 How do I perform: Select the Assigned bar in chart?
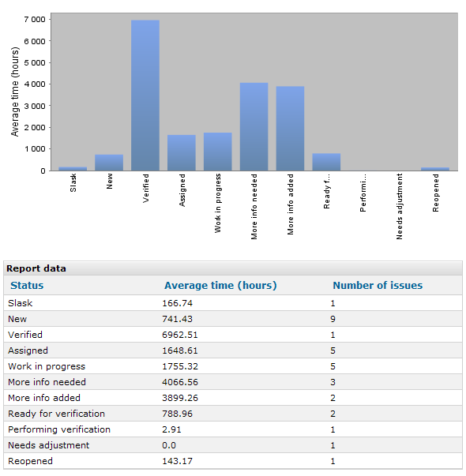(x=182, y=152)
